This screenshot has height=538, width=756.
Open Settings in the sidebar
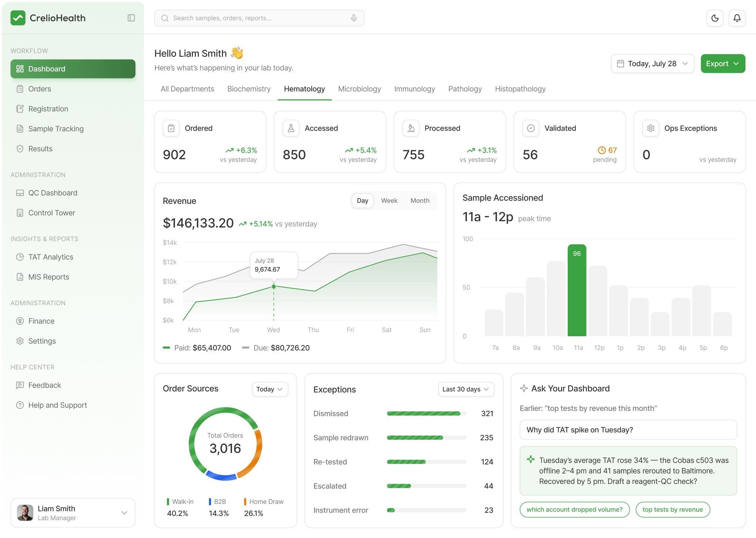73,341
